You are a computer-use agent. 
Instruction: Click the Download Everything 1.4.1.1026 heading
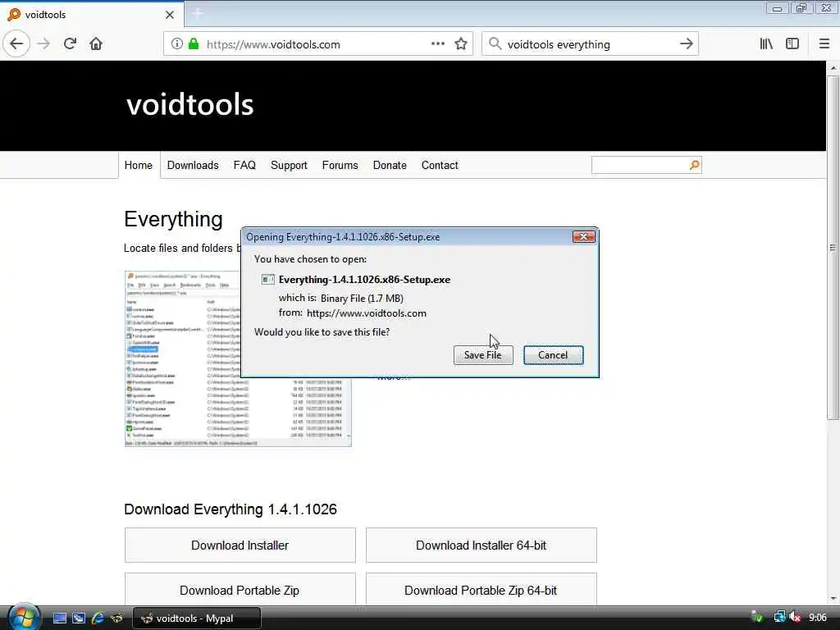[231, 509]
